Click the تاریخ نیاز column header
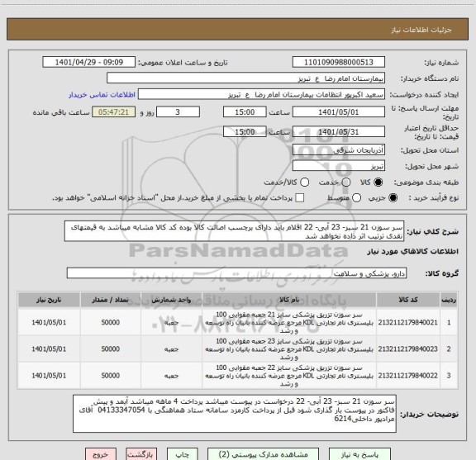 pos(49,300)
